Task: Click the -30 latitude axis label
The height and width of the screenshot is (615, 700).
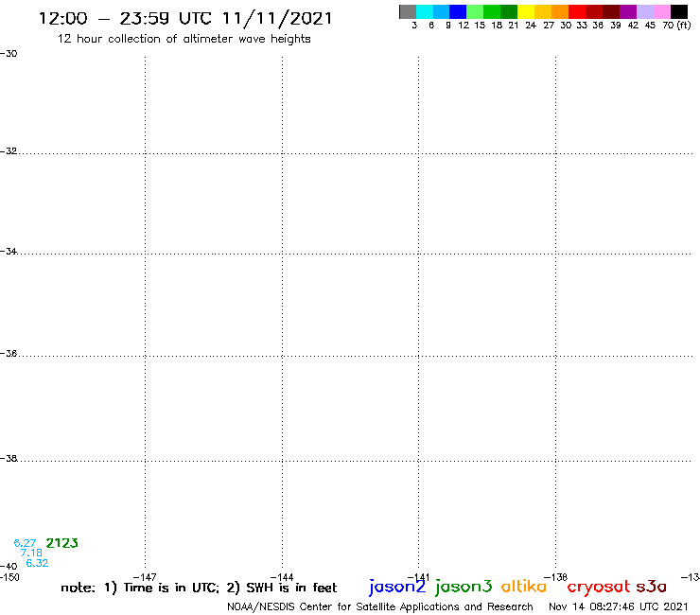Action: click(x=9, y=53)
